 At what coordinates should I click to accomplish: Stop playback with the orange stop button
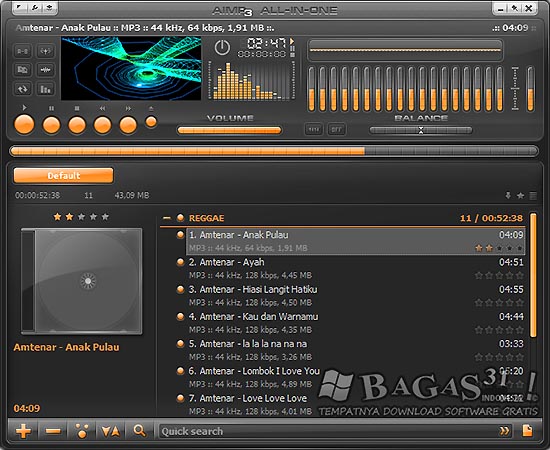click(x=77, y=125)
